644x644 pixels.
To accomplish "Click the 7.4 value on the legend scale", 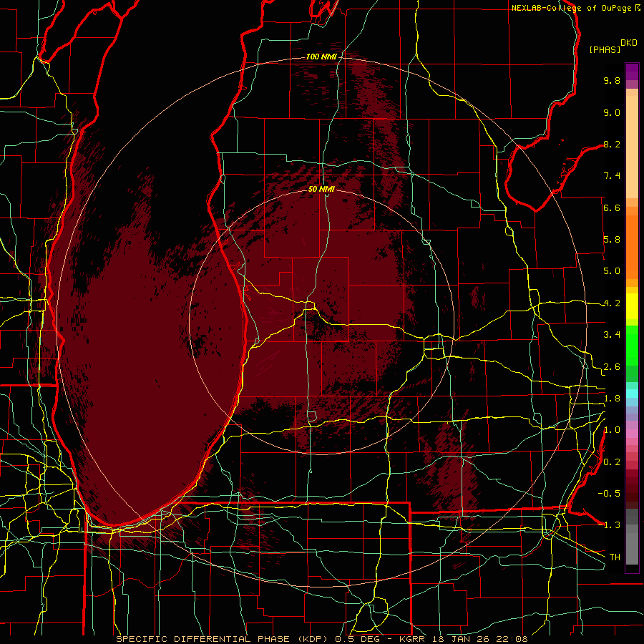I will [612, 176].
